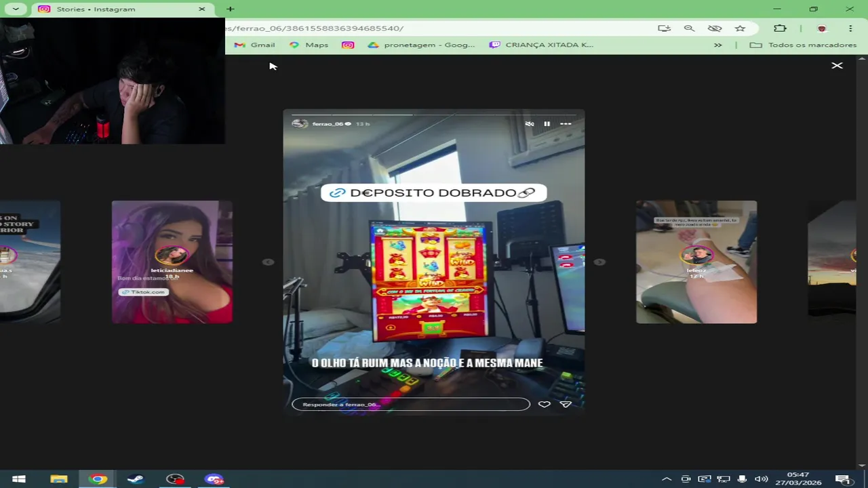Mute or unmute the story audio
The image size is (868, 488).
530,124
